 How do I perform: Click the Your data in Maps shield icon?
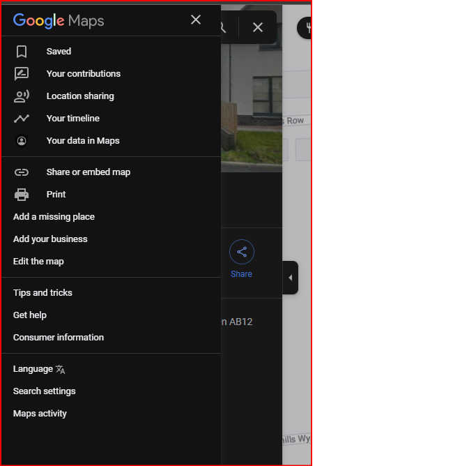point(22,141)
